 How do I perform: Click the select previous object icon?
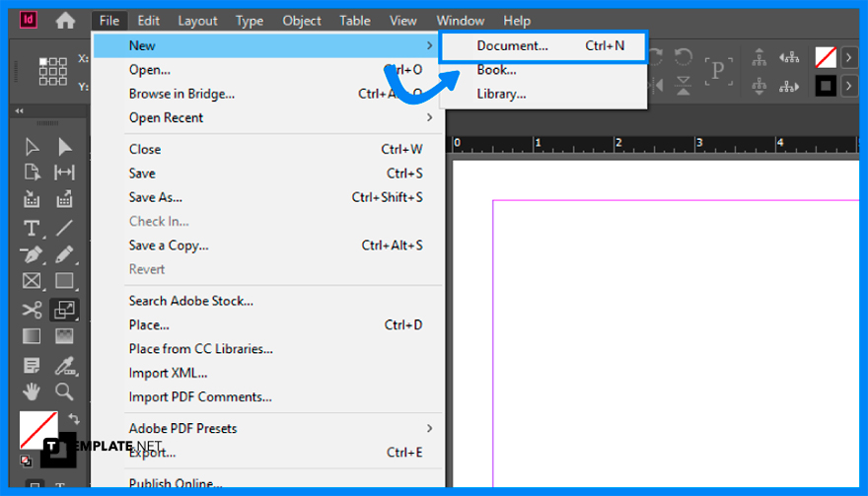(789, 57)
